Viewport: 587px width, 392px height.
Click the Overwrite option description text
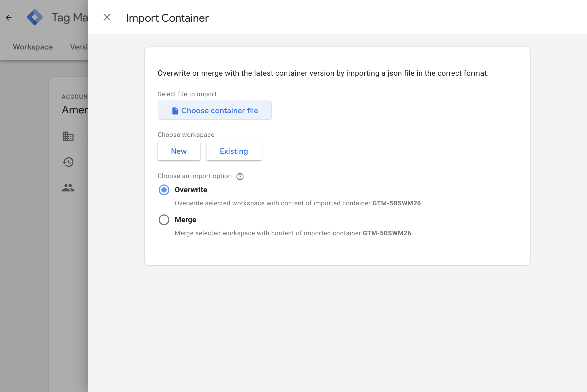coord(298,203)
